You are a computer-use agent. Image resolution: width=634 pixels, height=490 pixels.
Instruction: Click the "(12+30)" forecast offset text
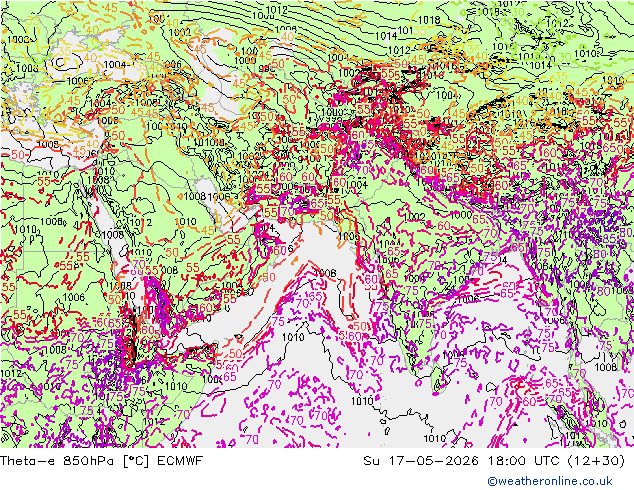pos(596,460)
